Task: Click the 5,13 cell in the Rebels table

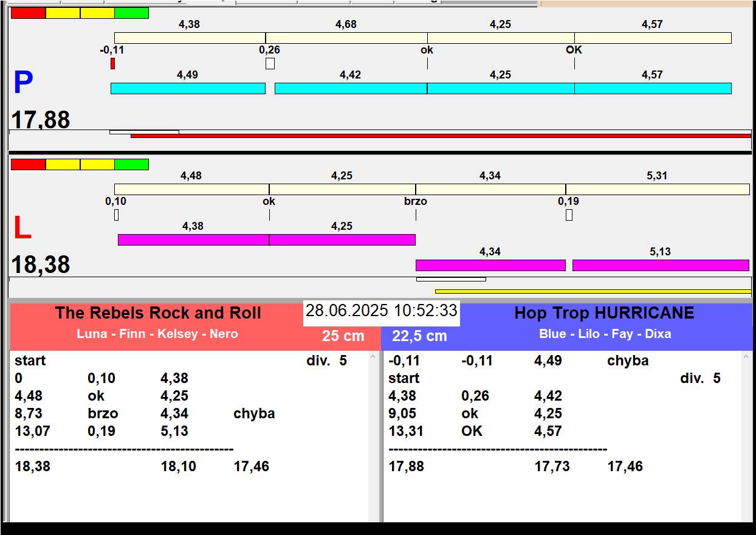Action: coord(174,431)
